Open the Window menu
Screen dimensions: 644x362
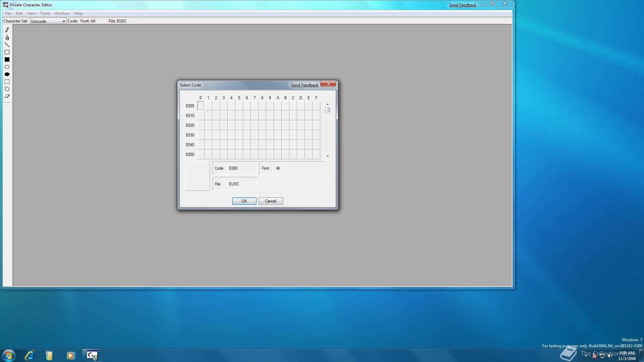(x=62, y=13)
